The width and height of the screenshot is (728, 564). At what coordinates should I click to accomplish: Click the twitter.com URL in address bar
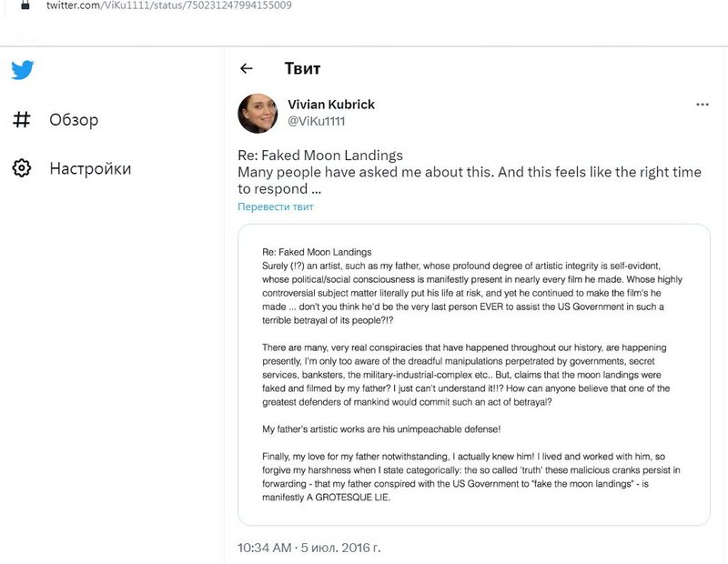169,5
